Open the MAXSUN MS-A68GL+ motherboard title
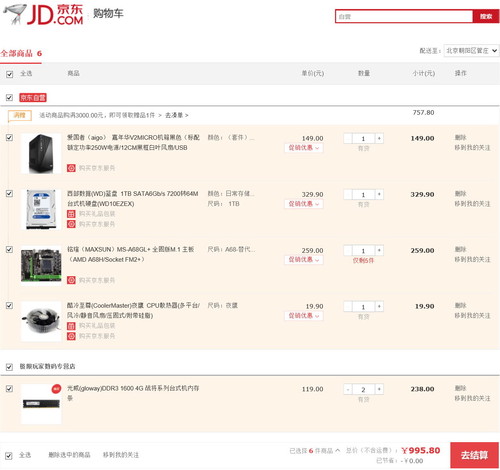This screenshot has width=500, height=470. click(x=131, y=254)
